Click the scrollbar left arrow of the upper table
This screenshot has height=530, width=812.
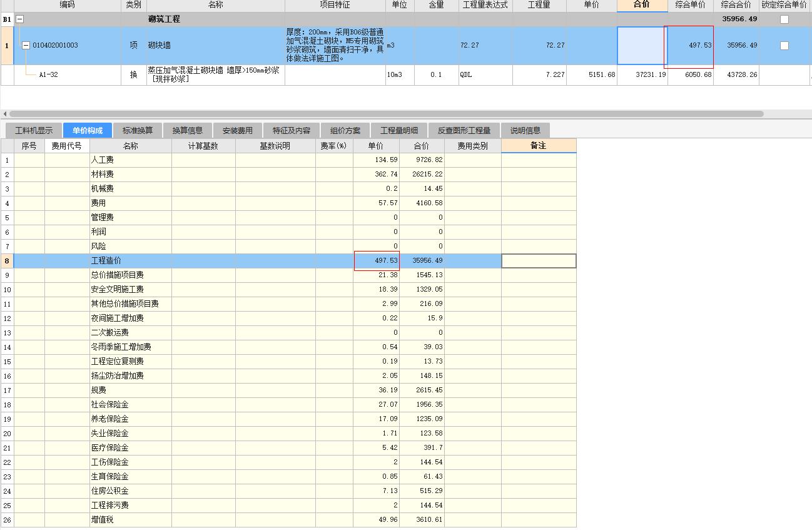pyautogui.click(x=5, y=114)
